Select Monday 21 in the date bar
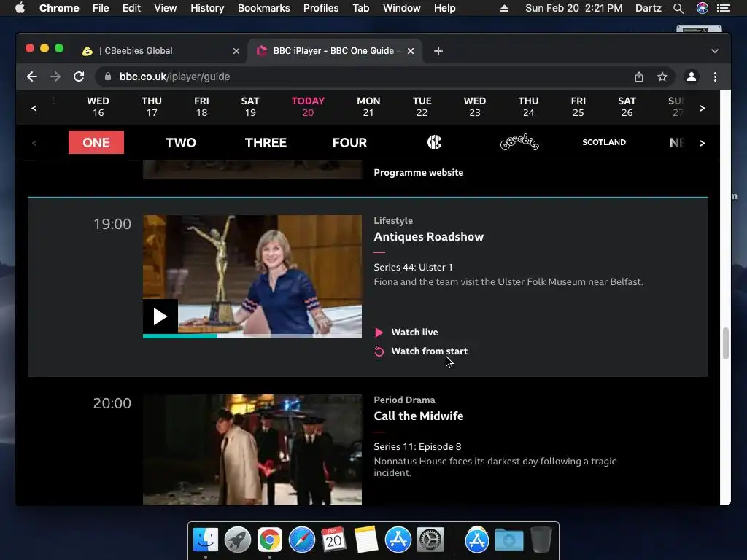The height and width of the screenshot is (560, 747). click(368, 106)
